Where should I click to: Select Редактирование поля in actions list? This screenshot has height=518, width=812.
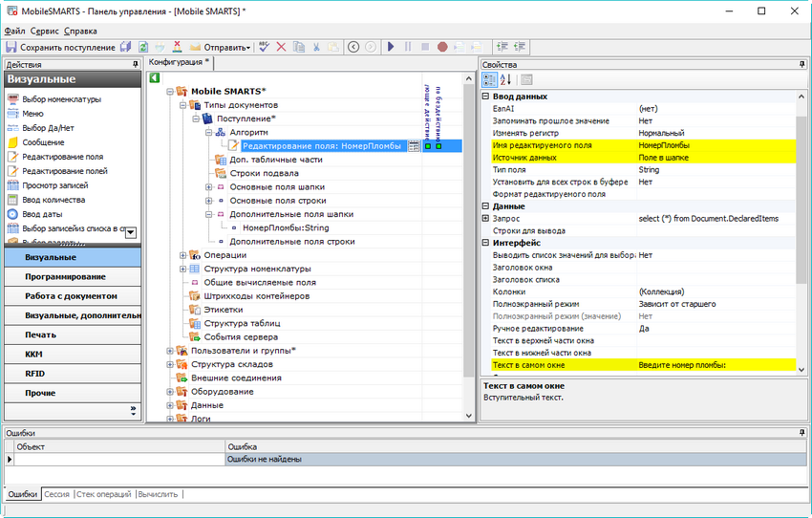point(63,157)
